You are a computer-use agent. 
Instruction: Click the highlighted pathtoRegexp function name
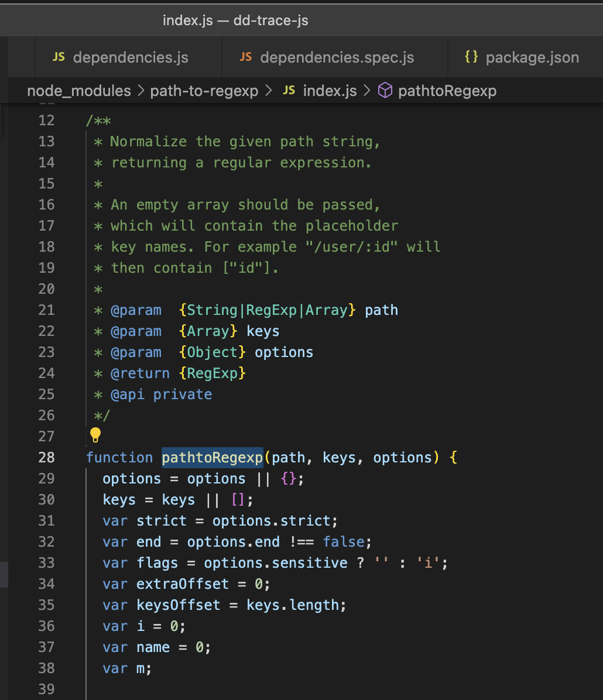(x=212, y=457)
